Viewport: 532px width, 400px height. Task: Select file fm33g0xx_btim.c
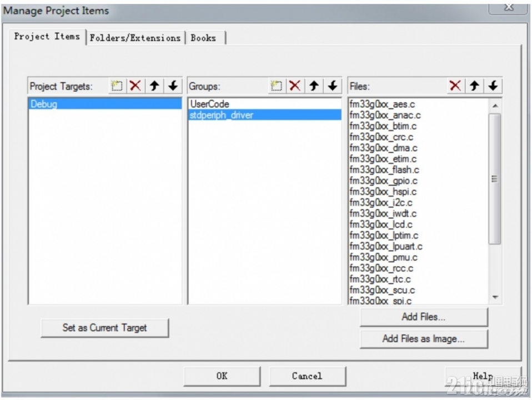(x=383, y=126)
